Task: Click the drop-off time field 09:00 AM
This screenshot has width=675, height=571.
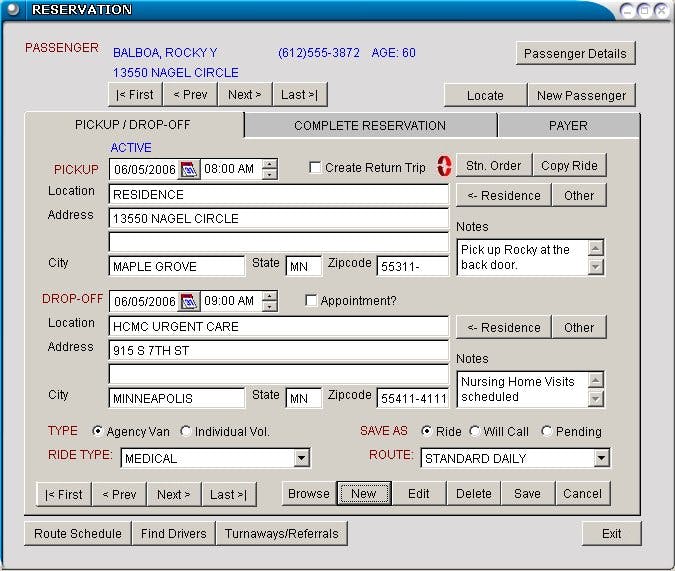Action: tap(231, 301)
